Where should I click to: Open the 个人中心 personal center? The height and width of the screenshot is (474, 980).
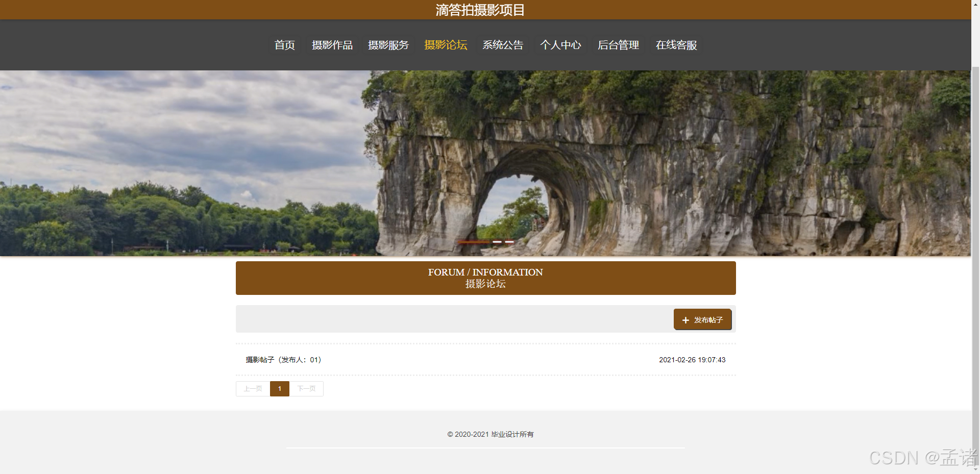(560, 45)
